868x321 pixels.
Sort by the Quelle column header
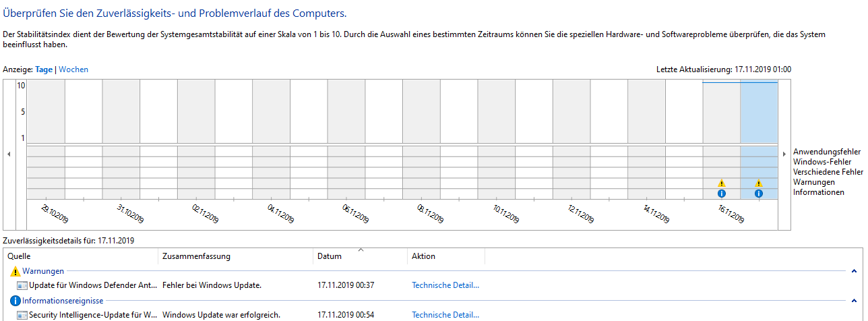tap(81, 256)
